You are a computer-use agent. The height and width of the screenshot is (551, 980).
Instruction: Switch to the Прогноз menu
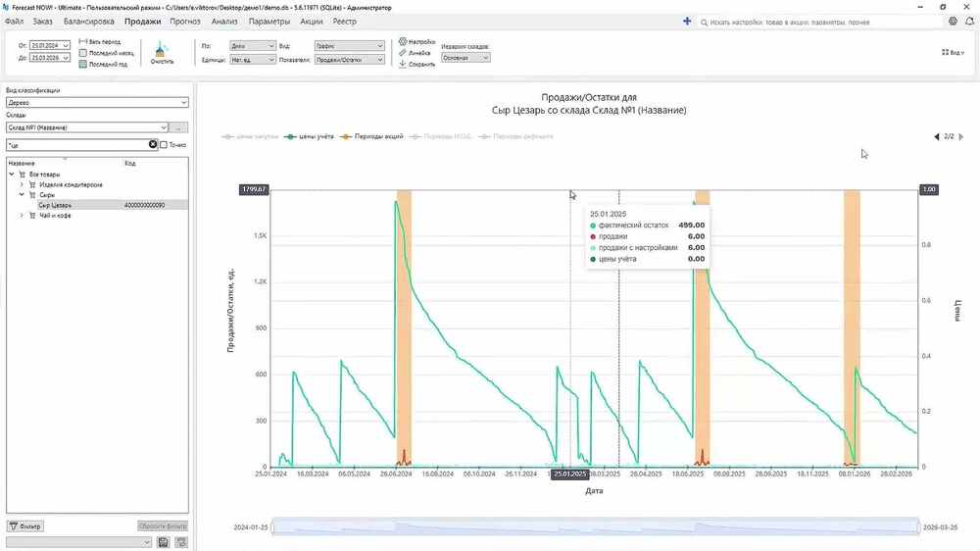click(x=185, y=22)
